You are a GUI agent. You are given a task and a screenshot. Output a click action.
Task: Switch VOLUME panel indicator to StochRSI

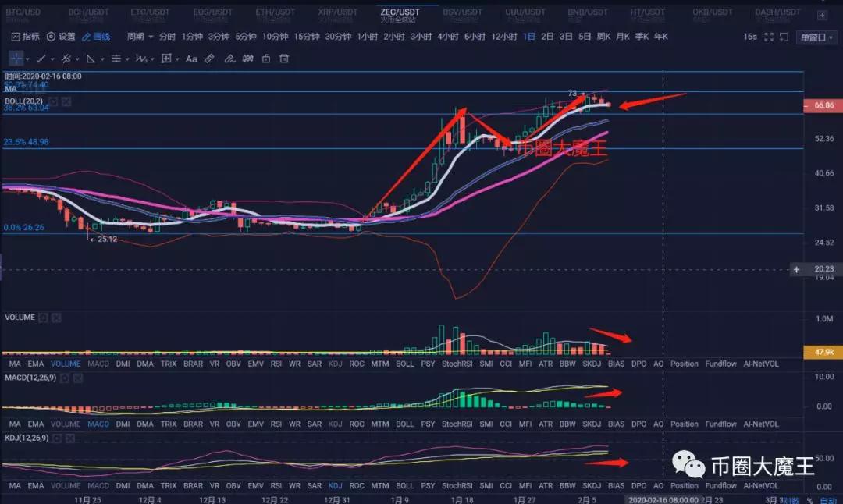pos(457,364)
